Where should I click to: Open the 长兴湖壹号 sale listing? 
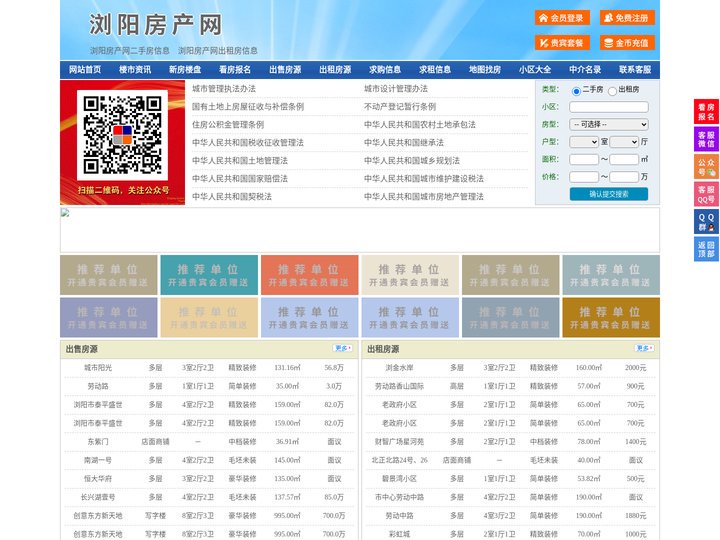coord(98,497)
